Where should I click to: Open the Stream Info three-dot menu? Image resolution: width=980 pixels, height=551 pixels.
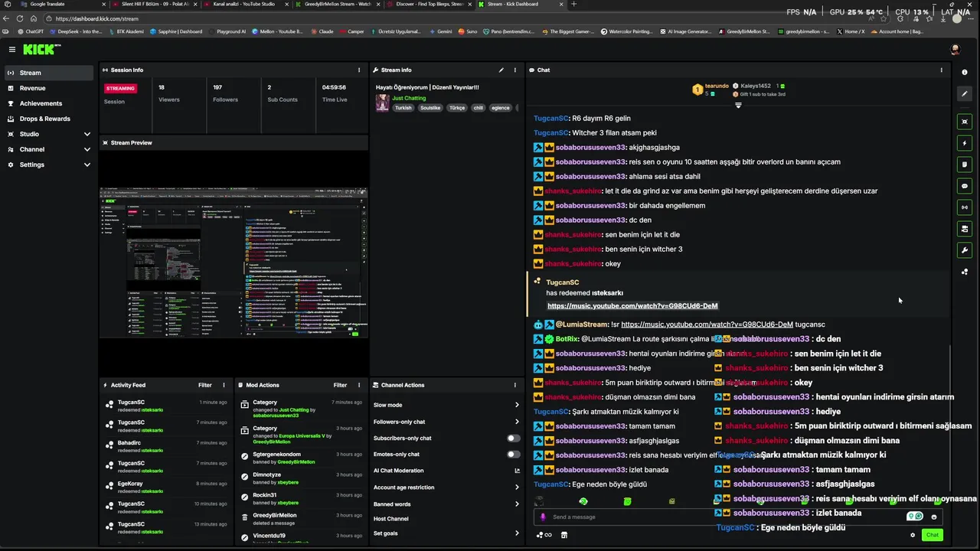[515, 70]
